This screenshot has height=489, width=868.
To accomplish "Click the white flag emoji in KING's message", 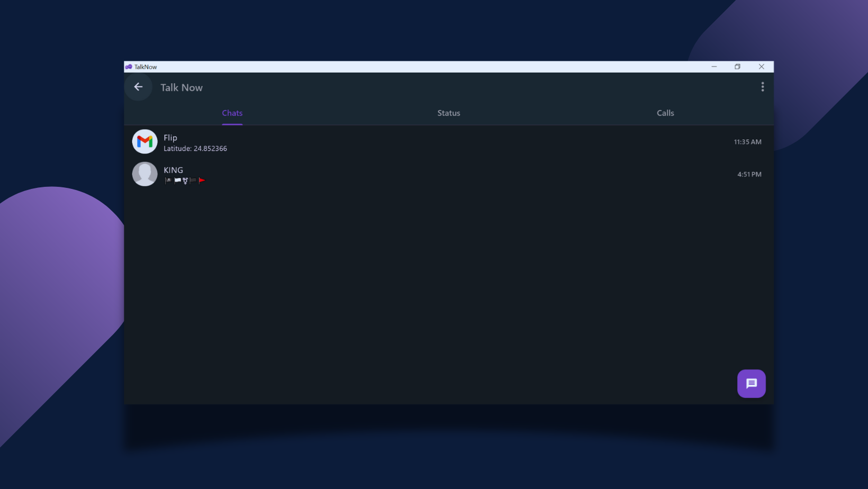I will (x=177, y=180).
